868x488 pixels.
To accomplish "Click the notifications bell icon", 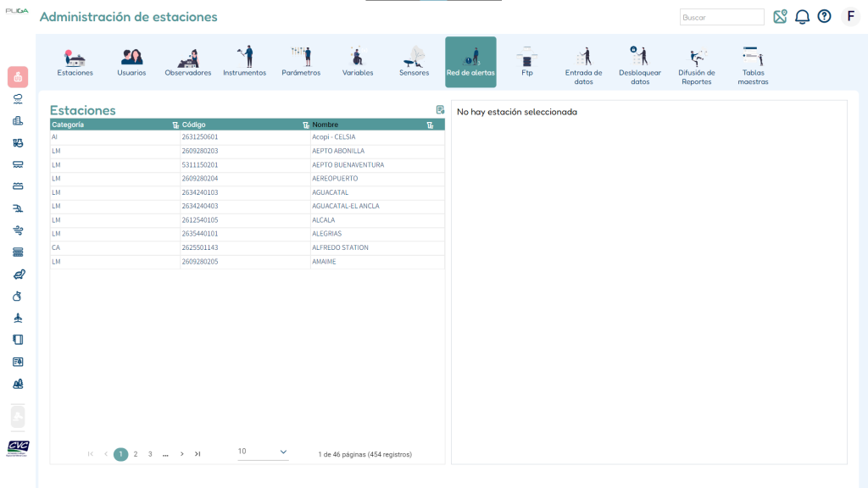I will [x=802, y=17].
